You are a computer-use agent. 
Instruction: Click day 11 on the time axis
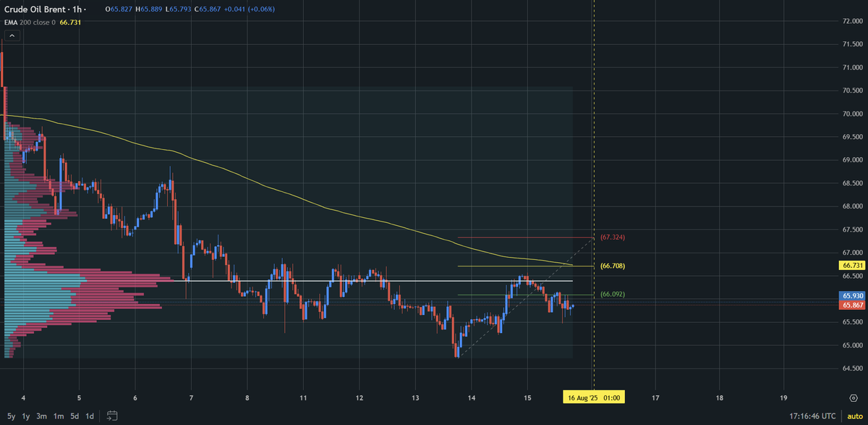pyautogui.click(x=304, y=397)
